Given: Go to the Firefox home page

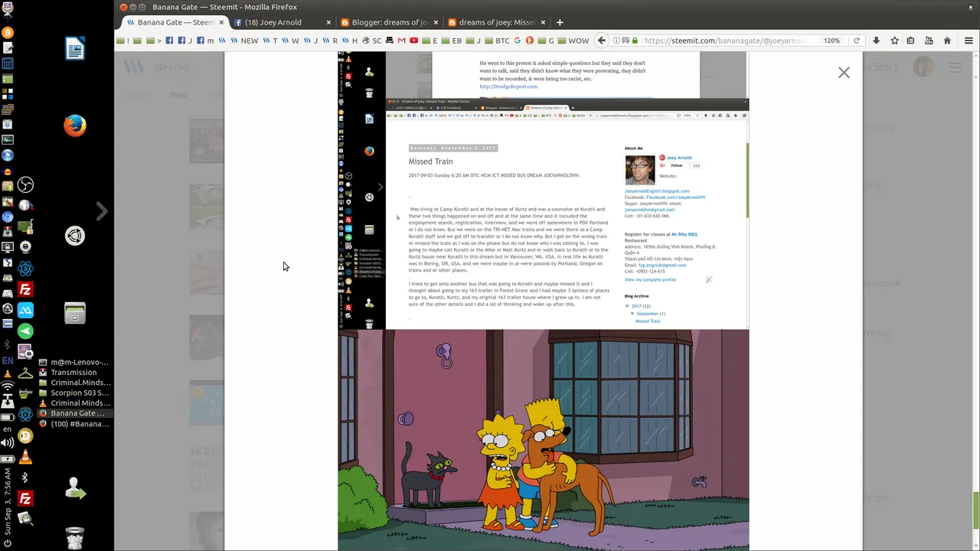Looking at the screenshot, I should pos(947,41).
